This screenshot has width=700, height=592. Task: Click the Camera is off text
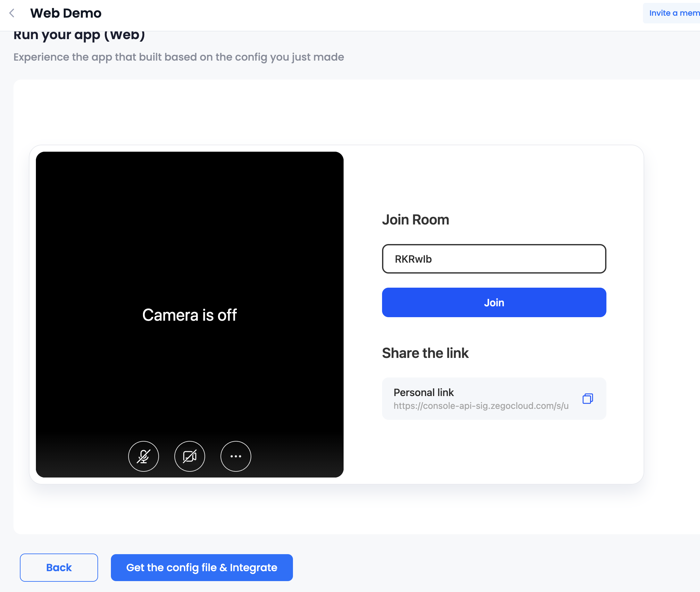pyautogui.click(x=189, y=315)
